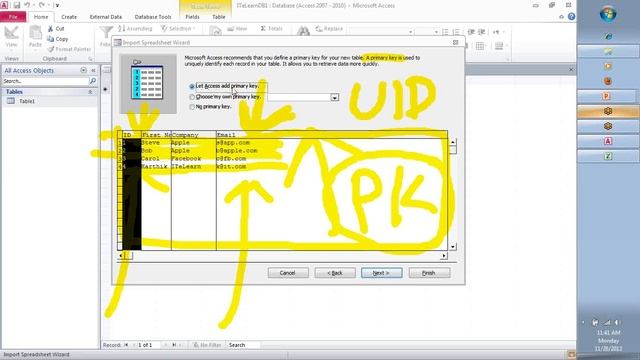This screenshot has width=640, height=360.
Task: Click the Find binoculars icon
Action: [303, 31]
